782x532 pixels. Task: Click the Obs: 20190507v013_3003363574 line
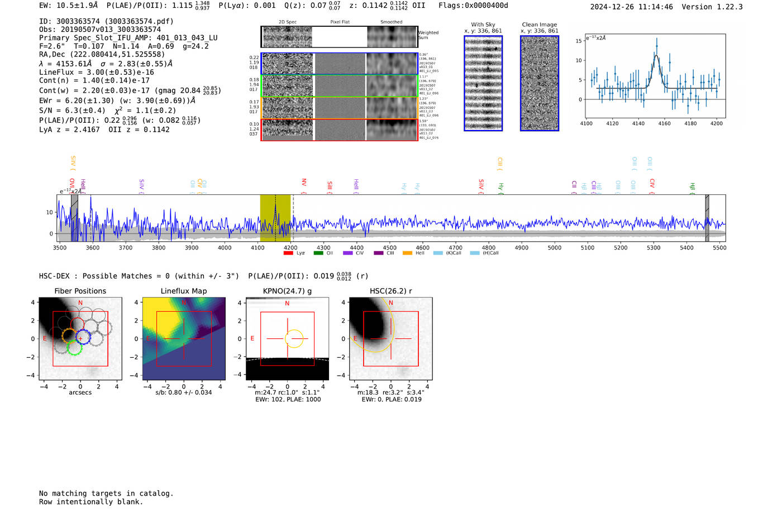click(100, 30)
